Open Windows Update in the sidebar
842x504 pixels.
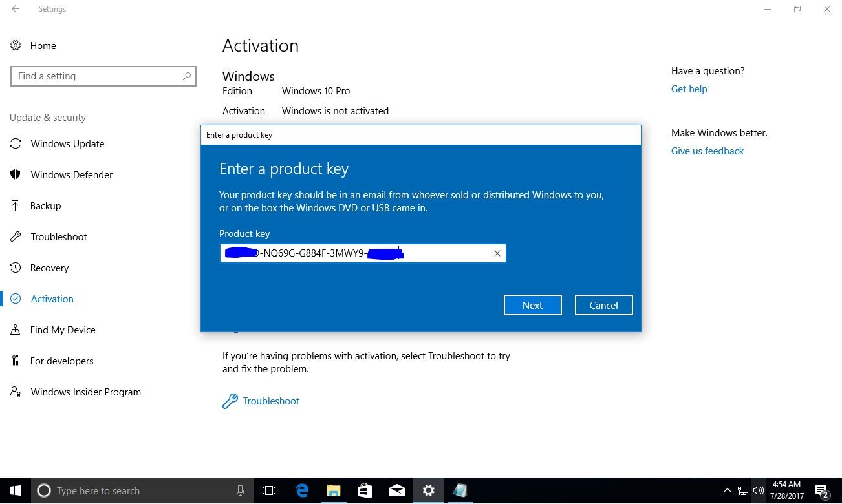(x=67, y=144)
